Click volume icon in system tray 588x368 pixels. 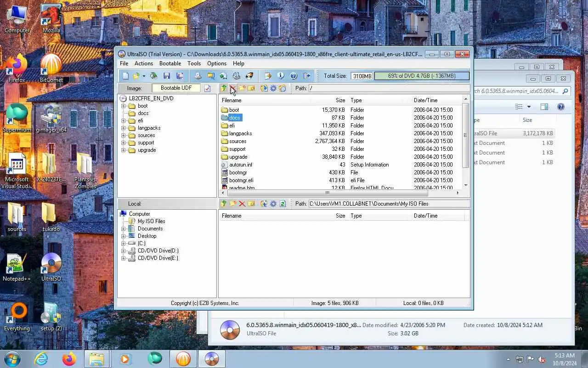542,359
